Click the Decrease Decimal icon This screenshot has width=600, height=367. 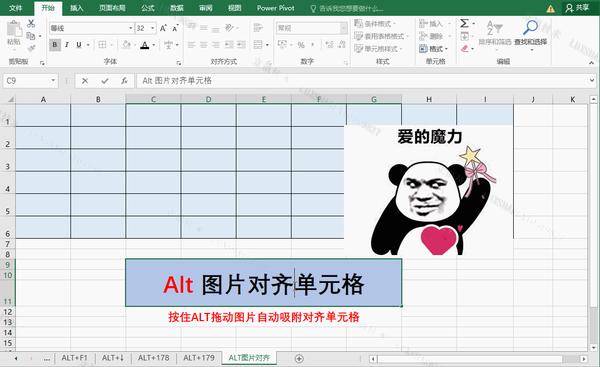[342, 45]
